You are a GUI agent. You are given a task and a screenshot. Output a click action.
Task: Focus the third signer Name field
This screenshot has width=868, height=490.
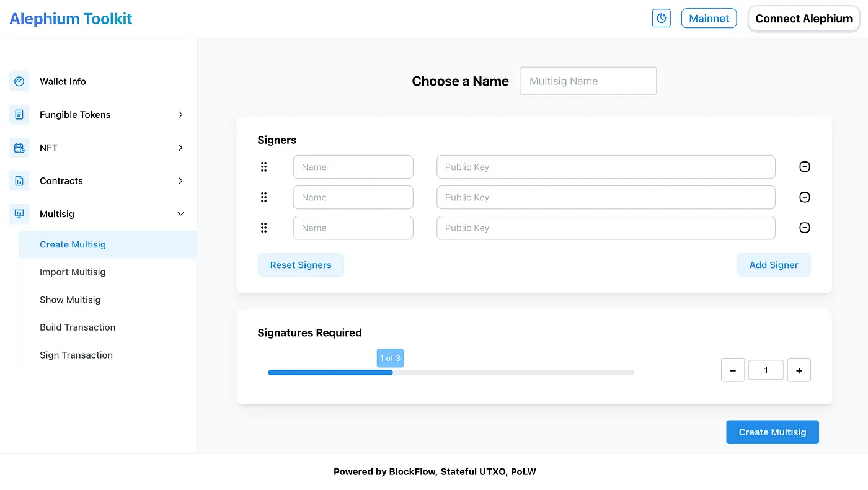(x=353, y=228)
